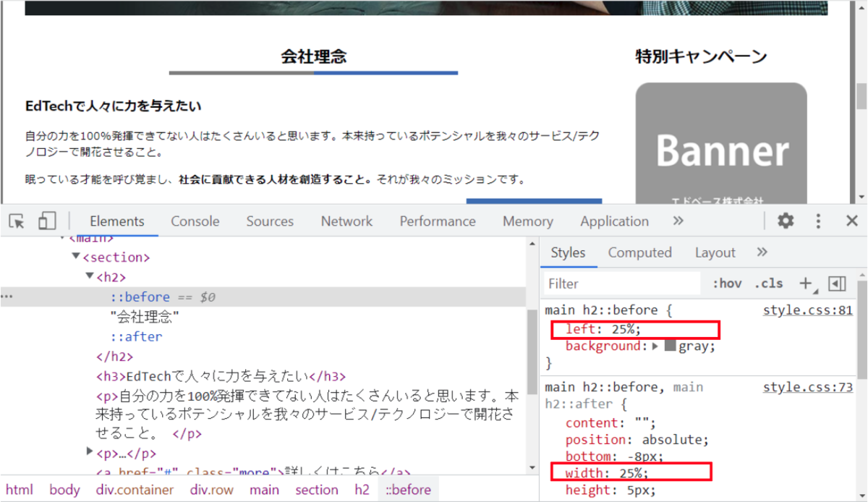
Task: Toggle the device toolbar icon
Action: tap(47, 221)
